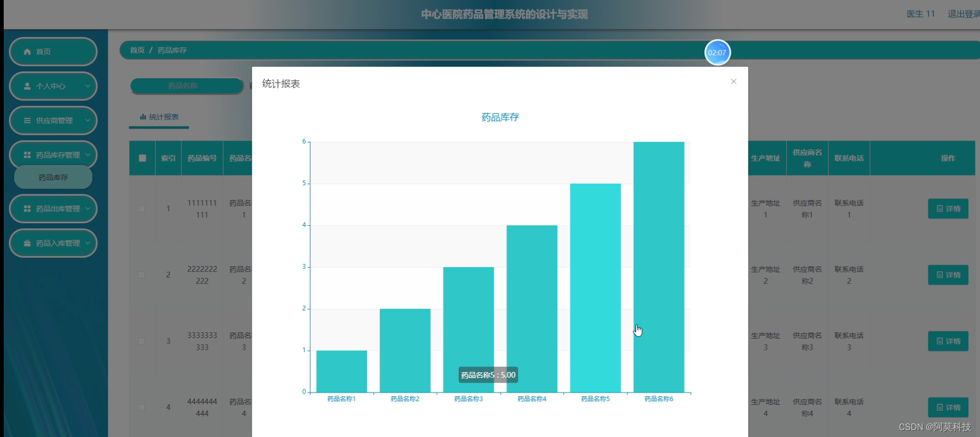Image resolution: width=980 pixels, height=437 pixels.
Task: Click the 药品名称5 x-axis label
Action: coord(595,399)
